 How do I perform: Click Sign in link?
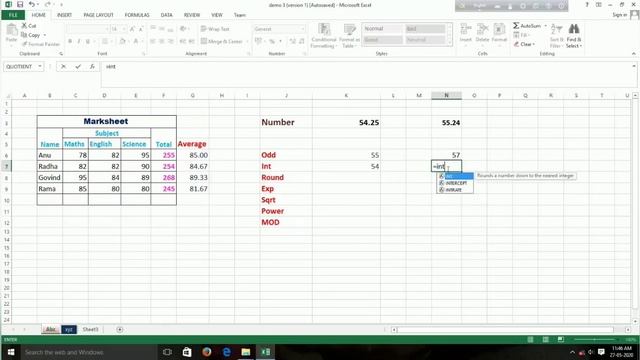(x=619, y=15)
